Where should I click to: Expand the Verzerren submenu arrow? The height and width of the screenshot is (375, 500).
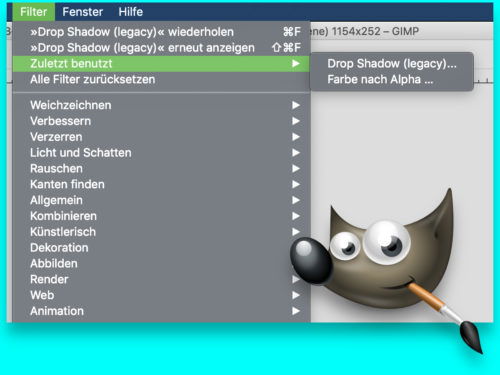[296, 137]
